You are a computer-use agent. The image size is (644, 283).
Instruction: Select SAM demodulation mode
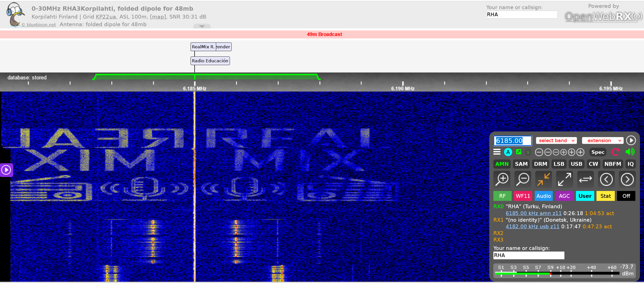(x=521, y=164)
